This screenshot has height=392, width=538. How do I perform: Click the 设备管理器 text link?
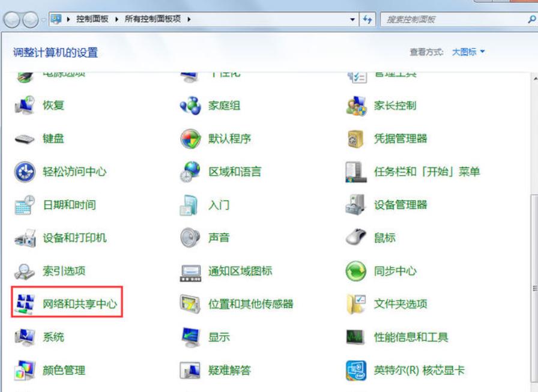pos(400,205)
